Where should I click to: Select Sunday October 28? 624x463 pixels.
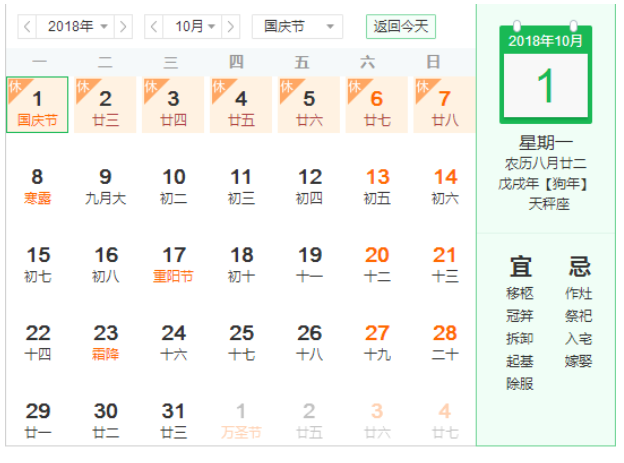[445, 342]
